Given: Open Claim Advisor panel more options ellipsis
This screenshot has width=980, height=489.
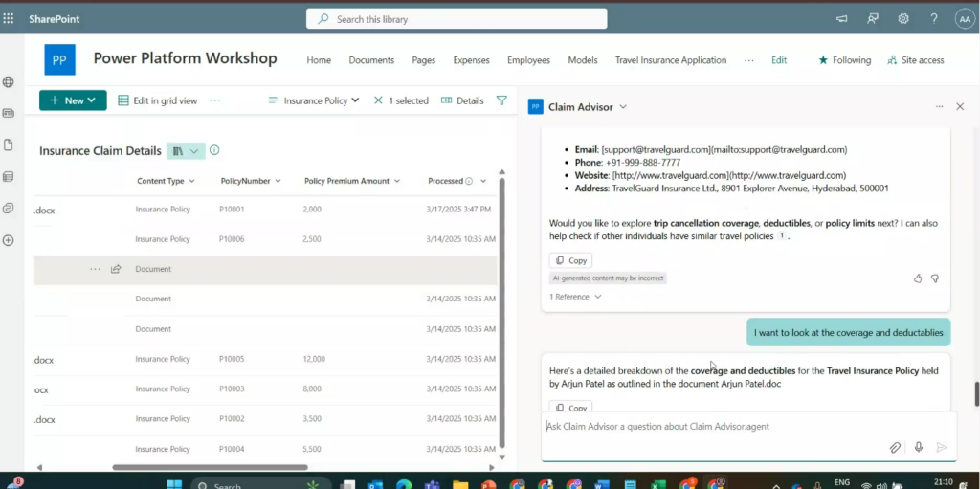Looking at the screenshot, I should pyautogui.click(x=940, y=107).
